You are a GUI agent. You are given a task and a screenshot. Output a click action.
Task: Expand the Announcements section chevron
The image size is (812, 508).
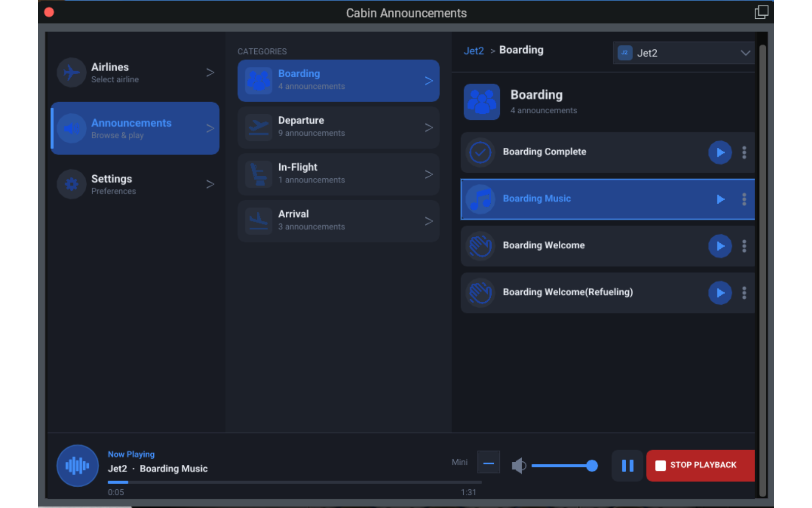pyautogui.click(x=210, y=129)
